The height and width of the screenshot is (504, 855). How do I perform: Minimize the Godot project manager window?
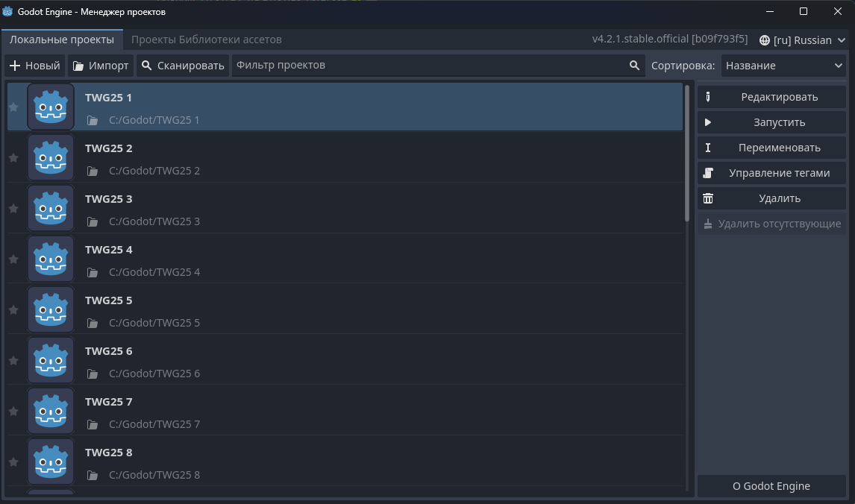pyautogui.click(x=770, y=11)
